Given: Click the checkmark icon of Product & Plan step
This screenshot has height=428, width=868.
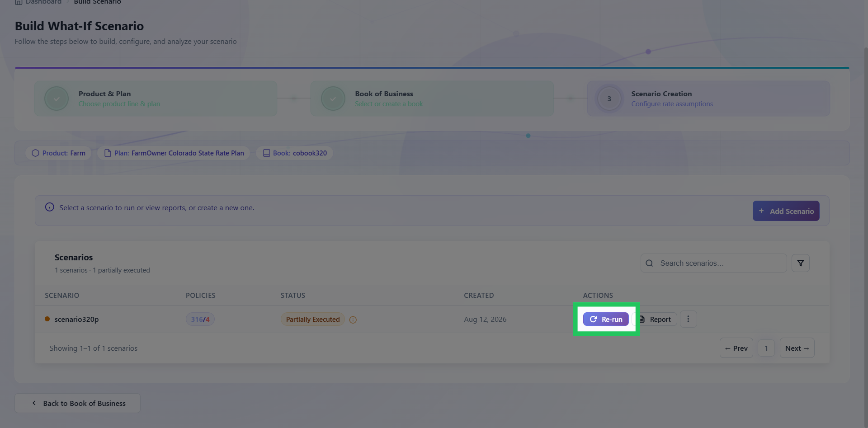Looking at the screenshot, I should 57,99.
